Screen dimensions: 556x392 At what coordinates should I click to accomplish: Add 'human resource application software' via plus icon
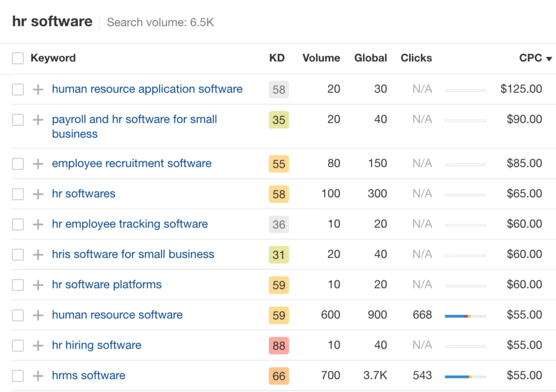pos(38,90)
